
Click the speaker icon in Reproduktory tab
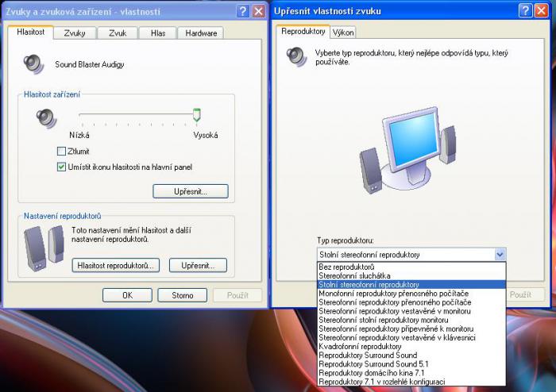pos(295,57)
